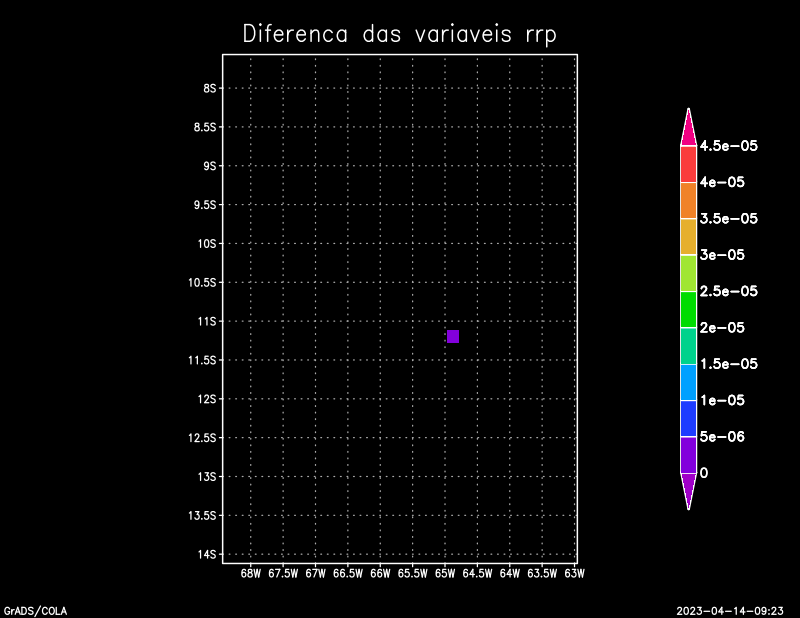The image size is (800, 618).
Task: Pick the orange colorbar segment below 4e-05
Action: pos(688,201)
